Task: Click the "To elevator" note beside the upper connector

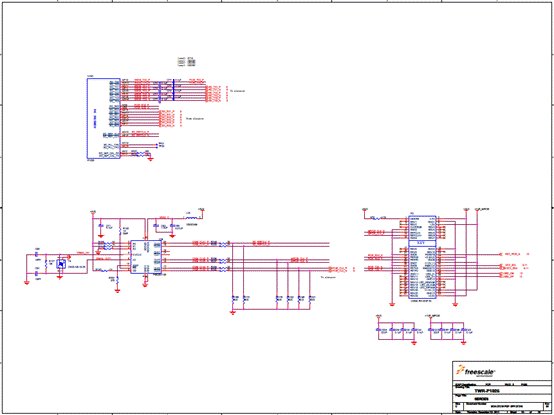Action: (x=237, y=91)
